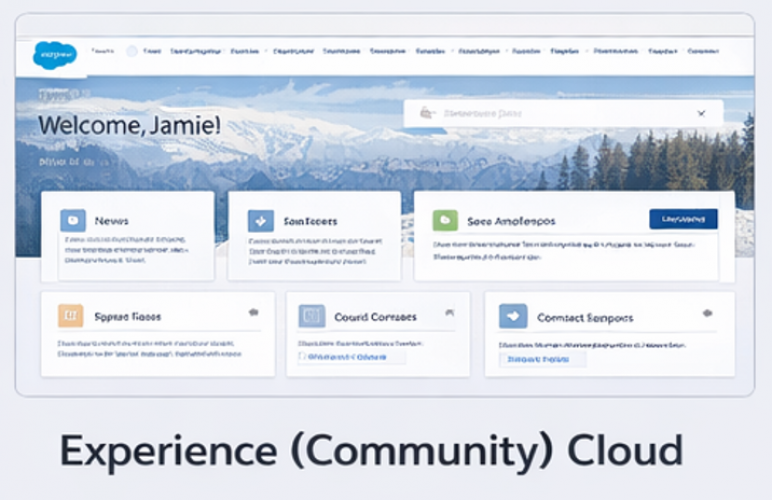Click the small icon right of the orange-icon card title
Viewport: 772px width, 500px height.
254,312
